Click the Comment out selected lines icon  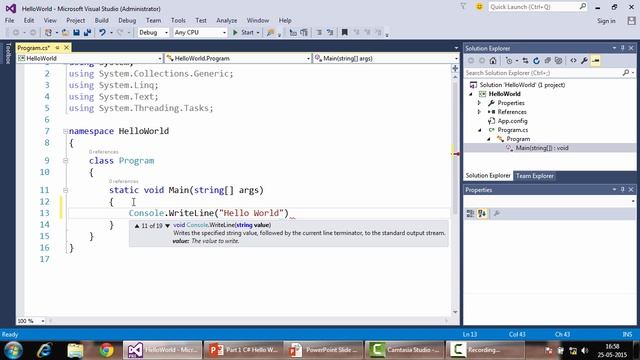click(319, 32)
